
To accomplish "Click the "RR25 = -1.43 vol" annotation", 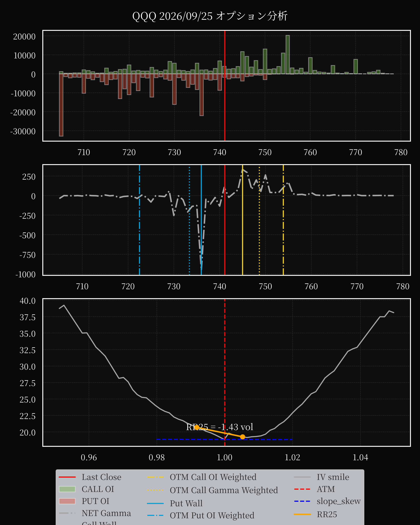I will [220, 427].
